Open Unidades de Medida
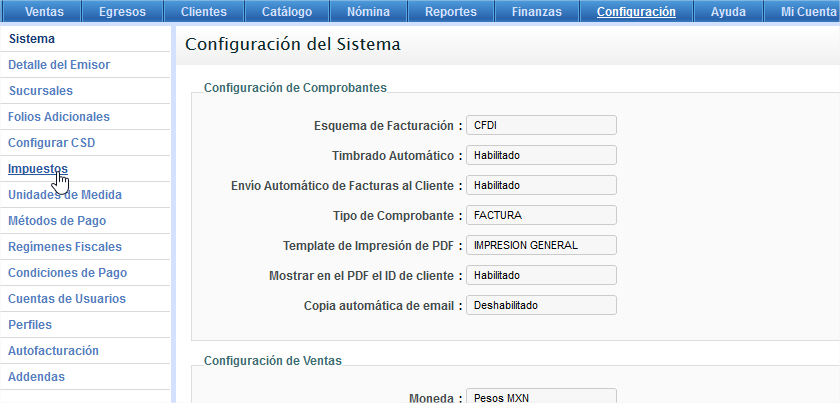Image resolution: width=840 pixels, height=403 pixels. click(x=65, y=195)
